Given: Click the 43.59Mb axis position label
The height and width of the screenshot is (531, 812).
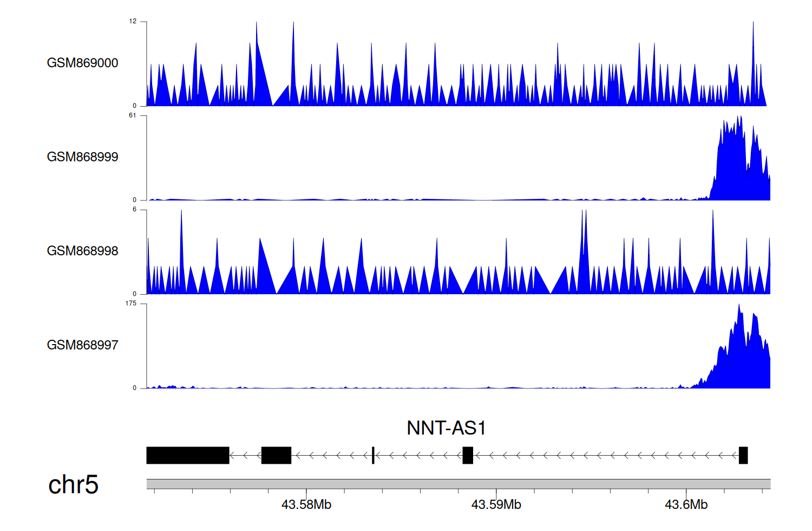Looking at the screenshot, I should click(x=496, y=504).
